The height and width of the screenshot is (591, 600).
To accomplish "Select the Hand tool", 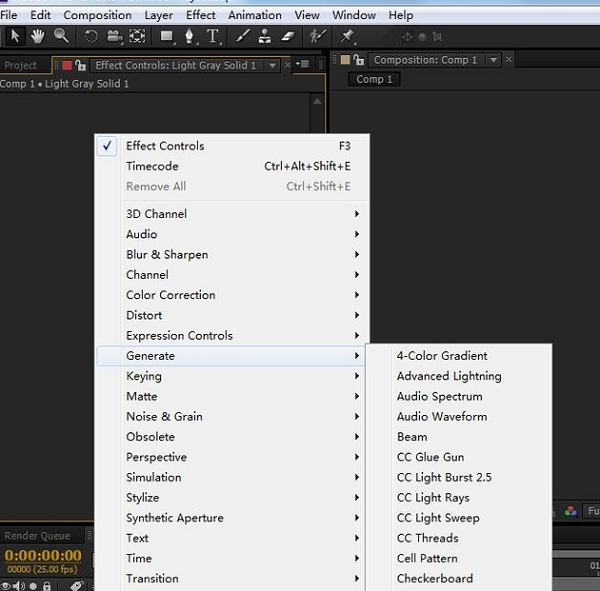I will click(39, 36).
